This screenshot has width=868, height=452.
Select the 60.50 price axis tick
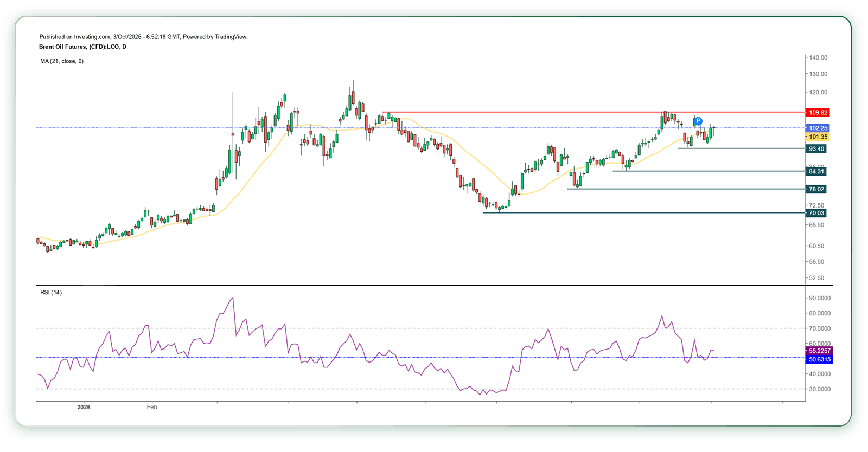pyautogui.click(x=816, y=246)
